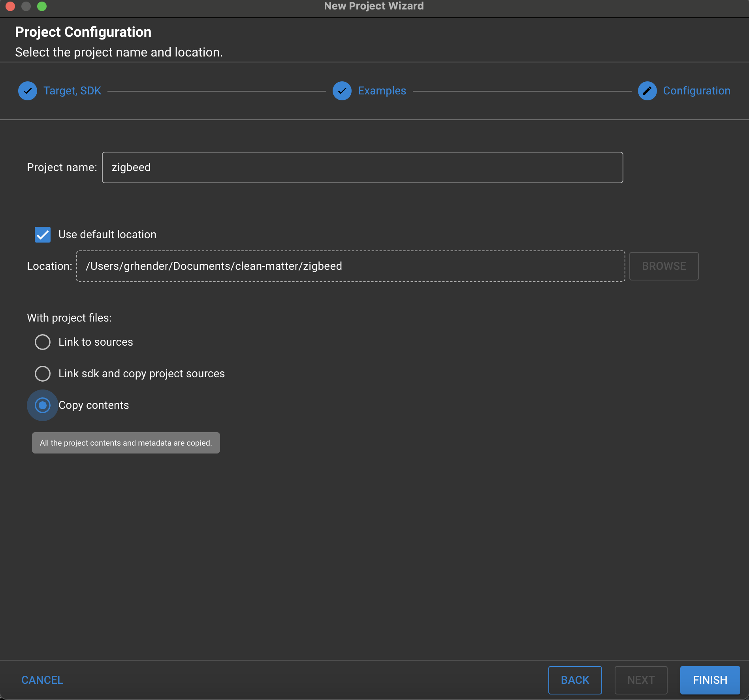Go back with the BACK button
Image resolution: width=749 pixels, height=700 pixels.
(x=575, y=680)
